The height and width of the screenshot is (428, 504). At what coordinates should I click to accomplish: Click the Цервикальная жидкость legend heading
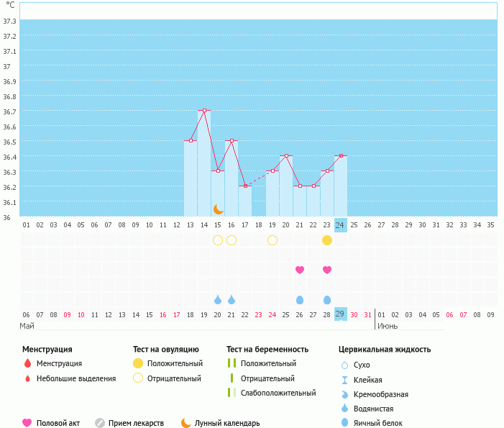pyautogui.click(x=385, y=350)
